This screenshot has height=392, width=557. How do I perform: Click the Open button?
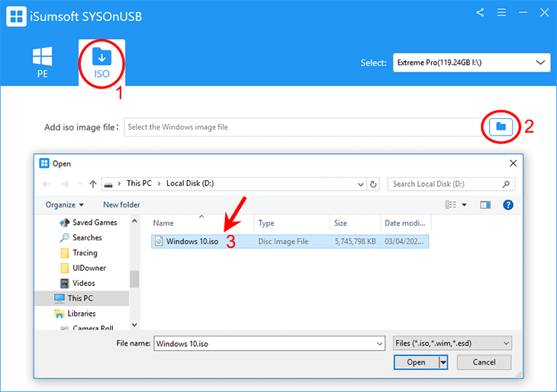coord(416,362)
